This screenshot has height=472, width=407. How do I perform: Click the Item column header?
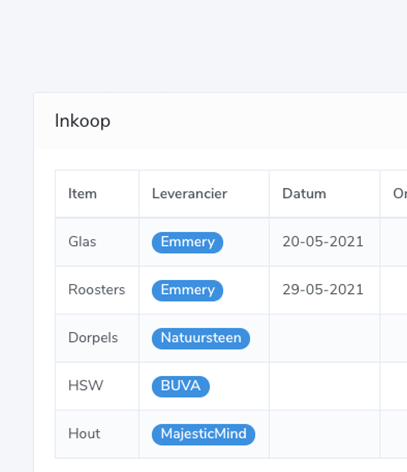coord(97,194)
